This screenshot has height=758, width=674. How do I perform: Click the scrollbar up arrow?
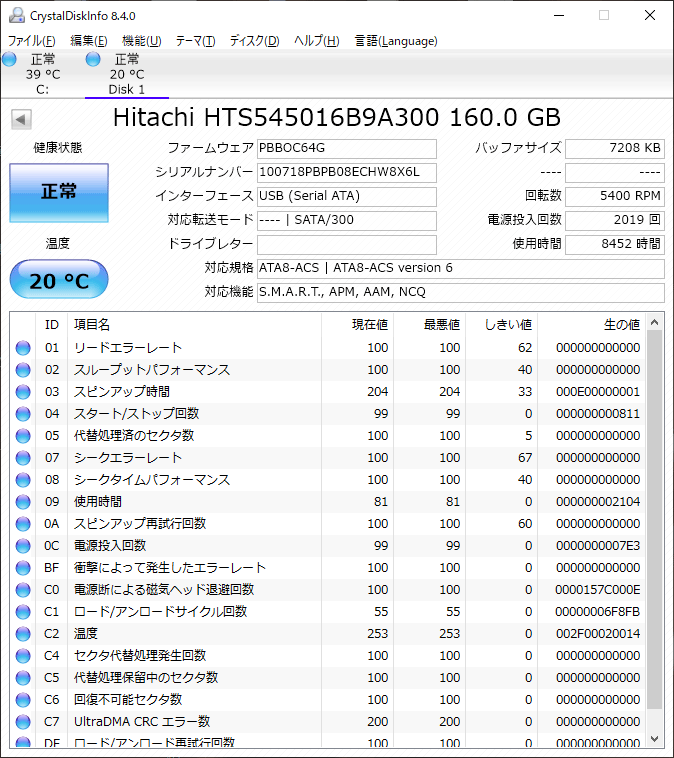(655, 322)
